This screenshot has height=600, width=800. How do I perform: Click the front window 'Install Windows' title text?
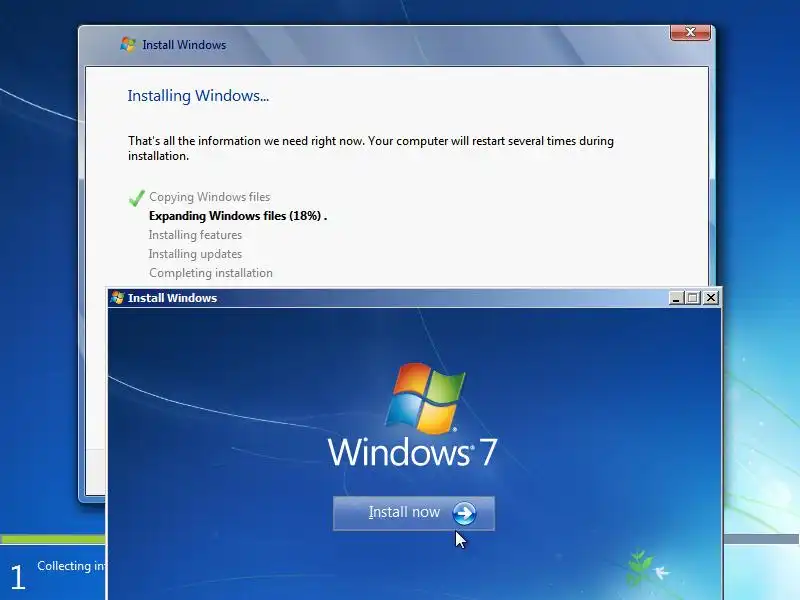(172, 298)
